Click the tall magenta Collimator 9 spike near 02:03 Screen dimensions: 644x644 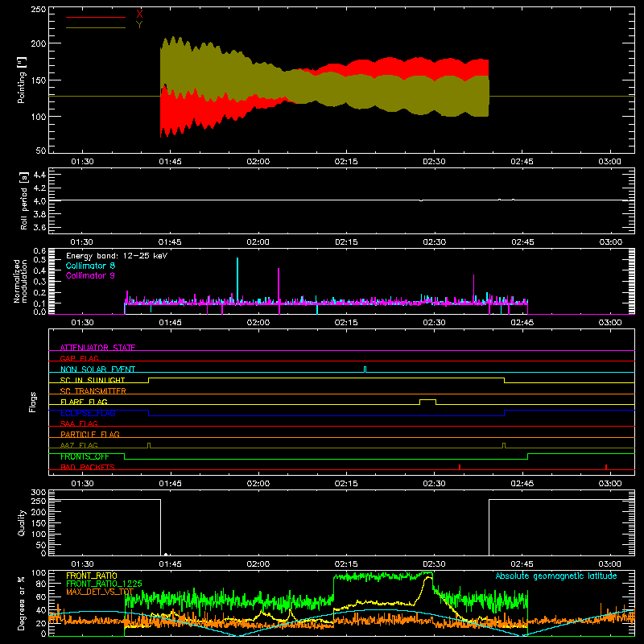coord(279,287)
